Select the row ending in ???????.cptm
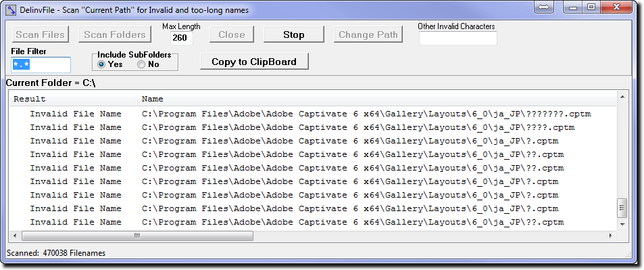Screen dimensions: 644x270 pyautogui.click(x=313, y=114)
